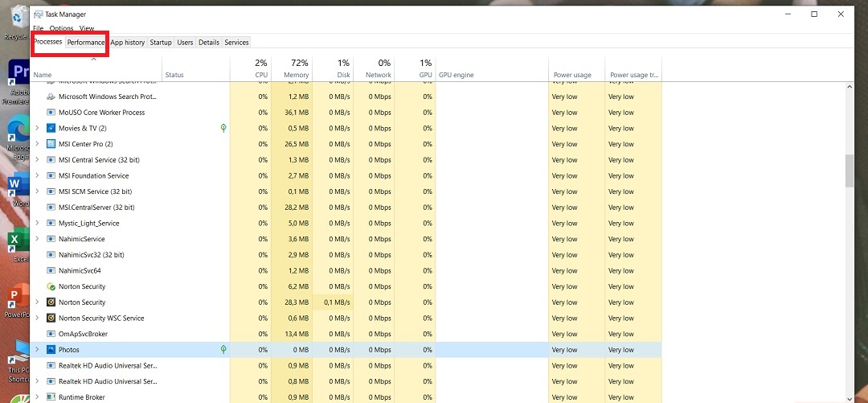Click the Photos suspended leaf icon
Screen dimensions: 868x403
point(223,349)
